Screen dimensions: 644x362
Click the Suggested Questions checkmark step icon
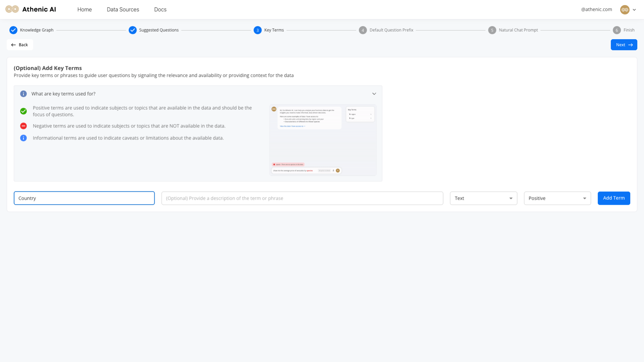(133, 30)
